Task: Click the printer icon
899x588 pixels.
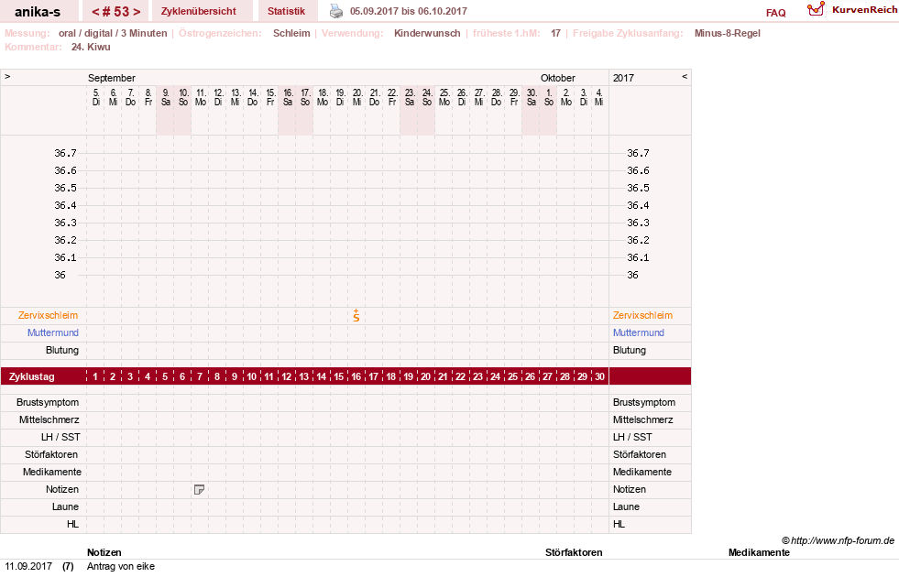Action: pyautogui.click(x=336, y=11)
